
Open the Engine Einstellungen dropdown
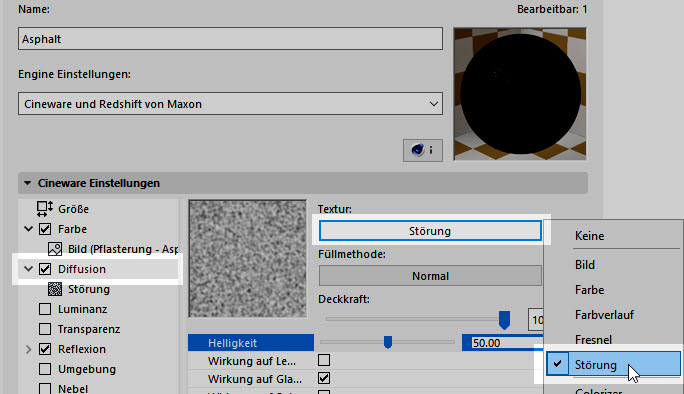[230, 104]
